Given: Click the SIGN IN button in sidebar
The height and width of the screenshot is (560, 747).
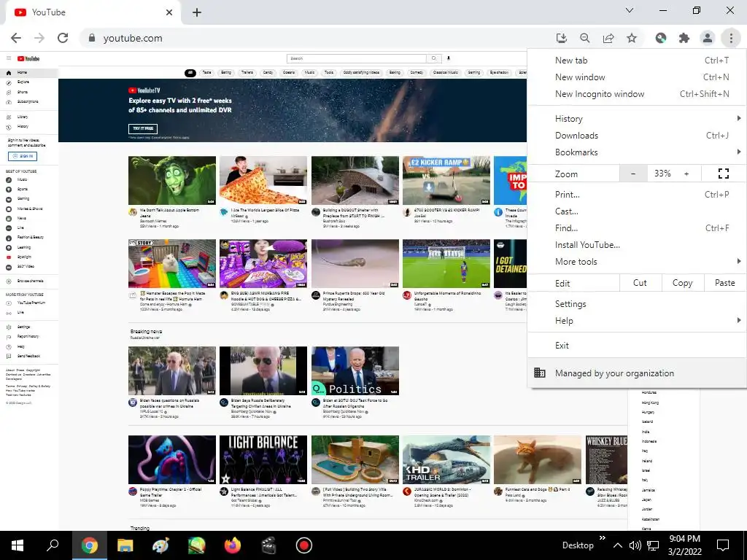Looking at the screenshot, I should [x=23, y=156].
